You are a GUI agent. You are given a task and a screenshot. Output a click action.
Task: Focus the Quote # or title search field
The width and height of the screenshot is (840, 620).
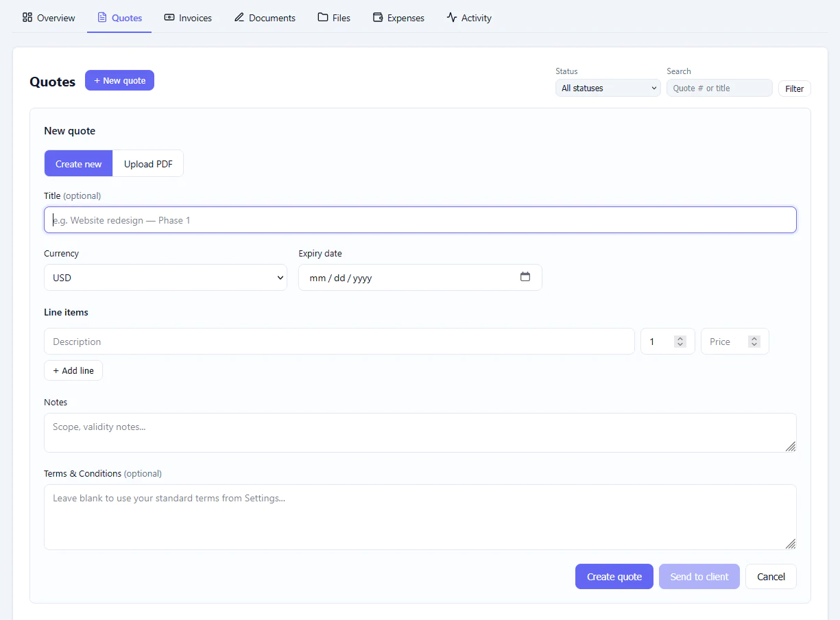[x=719, y=88]
